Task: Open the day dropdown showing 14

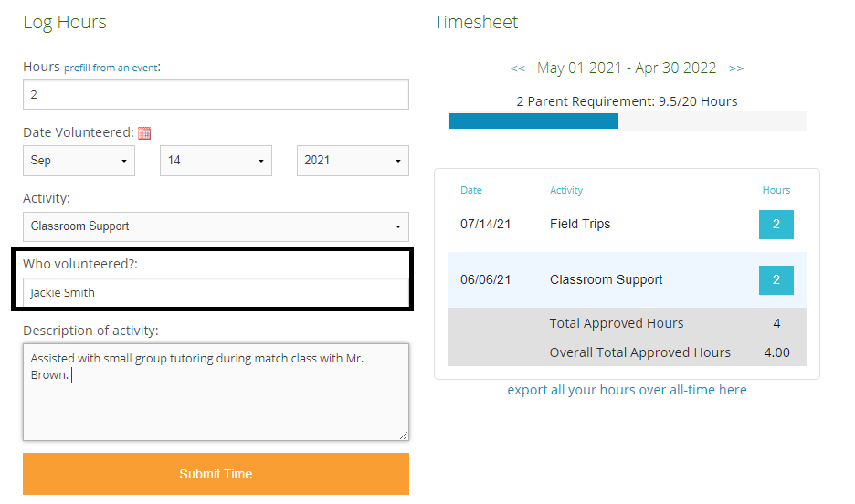Action: point(216,160)
